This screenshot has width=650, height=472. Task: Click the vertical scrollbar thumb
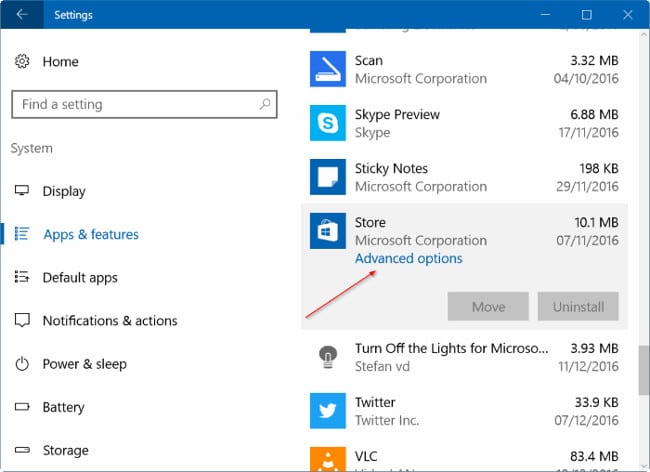click(x=644, y=370)
